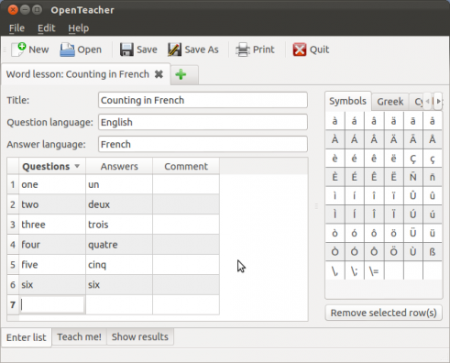The height and width of the screenshot is (363, 450).
Task: Insert the ä lowercase symbol
Action: [393, 121]
